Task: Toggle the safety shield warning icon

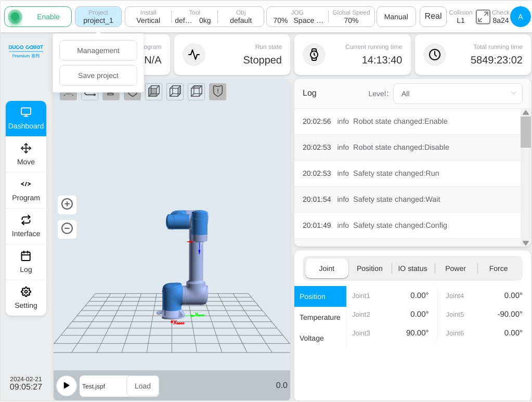Action: [x=217, y=92]
